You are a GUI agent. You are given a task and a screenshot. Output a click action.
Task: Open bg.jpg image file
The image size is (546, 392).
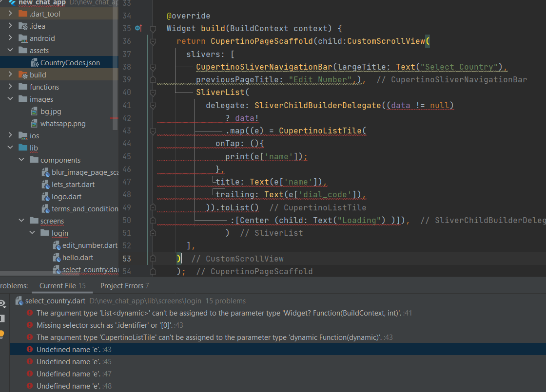(x=51, y=112)
